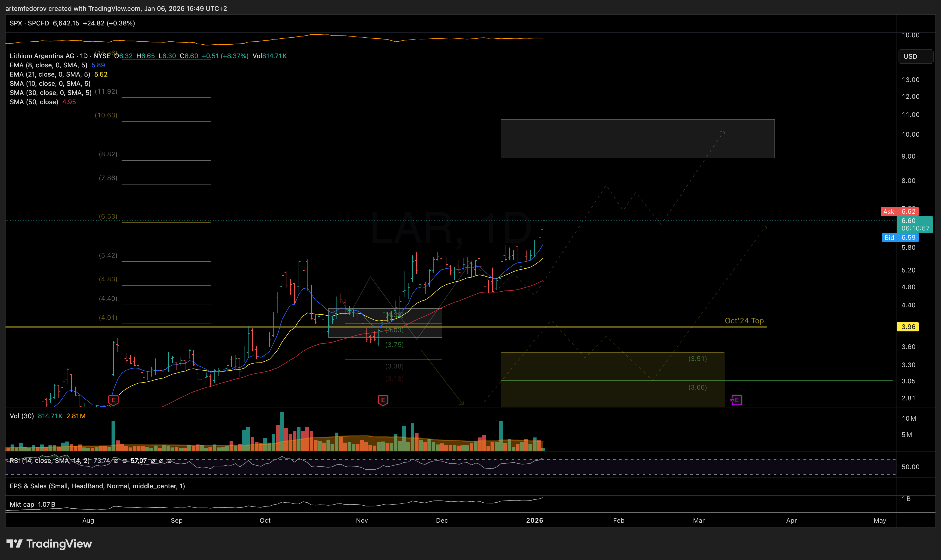Click the Ask 6.62 price label
This screenshot has width=941, height=560.
click(x=900, y=212)
